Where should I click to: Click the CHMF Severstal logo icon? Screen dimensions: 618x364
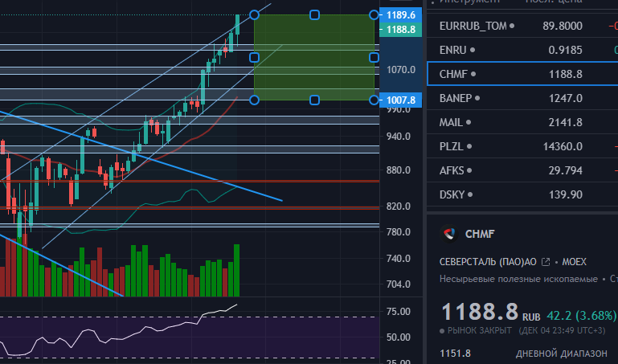(449, 234)
